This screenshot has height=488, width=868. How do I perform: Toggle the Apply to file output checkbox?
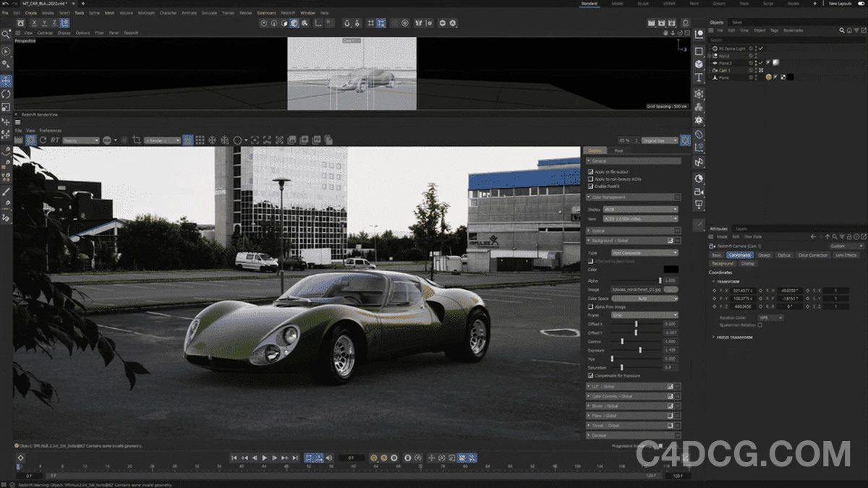click(591, 171)
